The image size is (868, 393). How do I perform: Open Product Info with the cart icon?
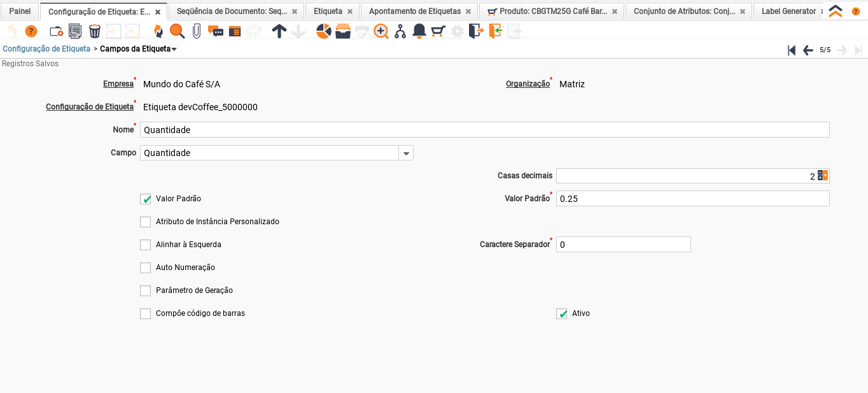[438, 31]
